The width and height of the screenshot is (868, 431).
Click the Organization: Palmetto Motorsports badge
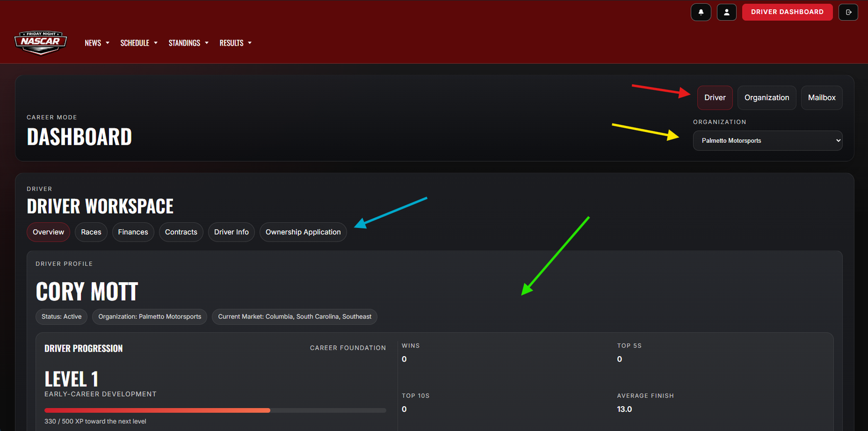(150, 316)
